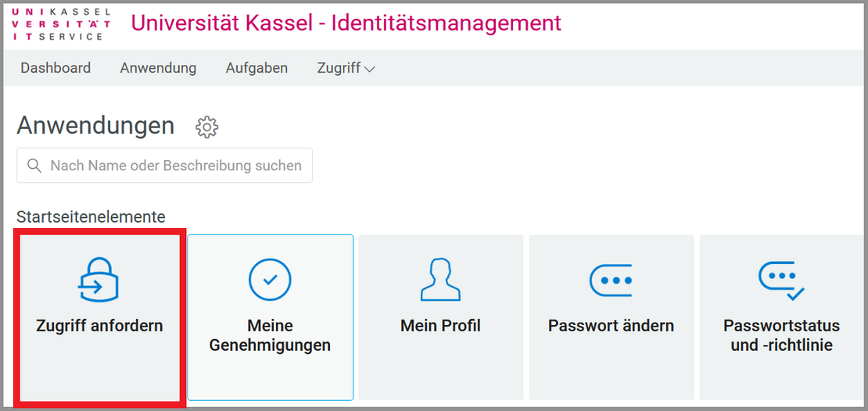
Task: Choose the "Passwort ändern" tile label
Action: click(x=611, y=326)
